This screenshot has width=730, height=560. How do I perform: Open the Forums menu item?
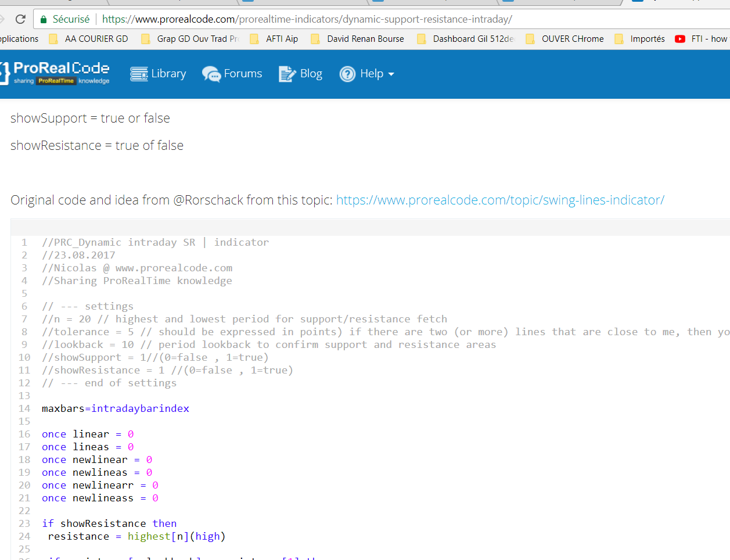[243, 74]
